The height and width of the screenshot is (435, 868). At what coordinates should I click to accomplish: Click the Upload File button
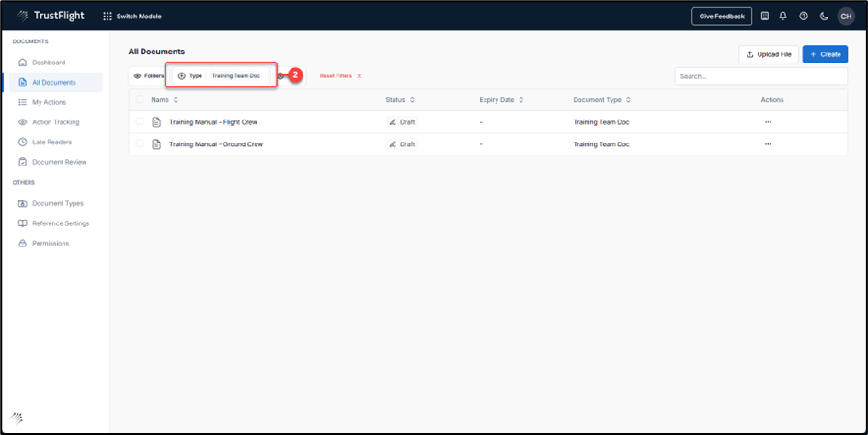coord(768,54)
